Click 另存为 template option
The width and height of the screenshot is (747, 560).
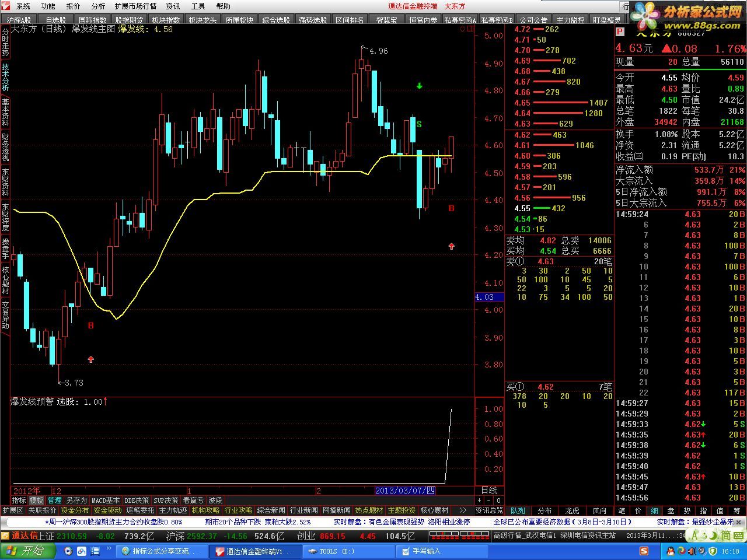76,501
